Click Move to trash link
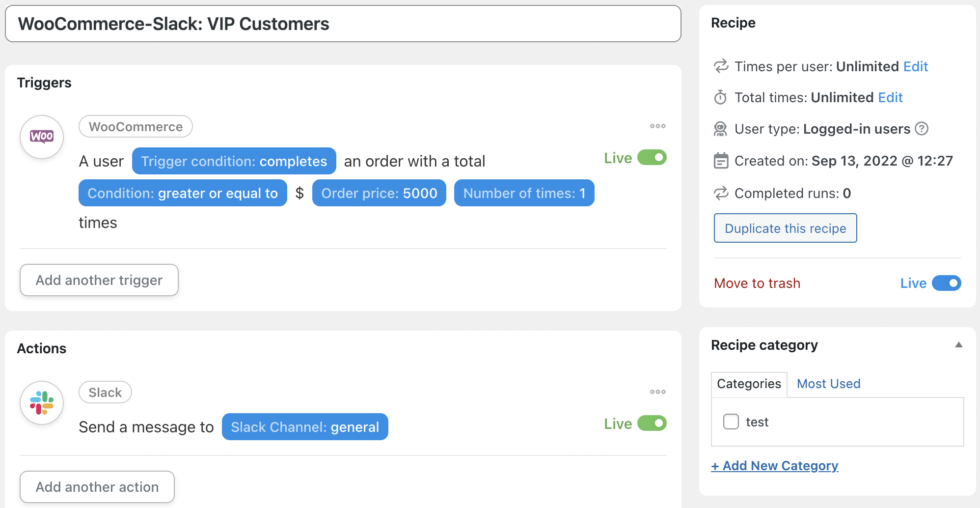Screen dimensions: 980x508 click(757, 283)
